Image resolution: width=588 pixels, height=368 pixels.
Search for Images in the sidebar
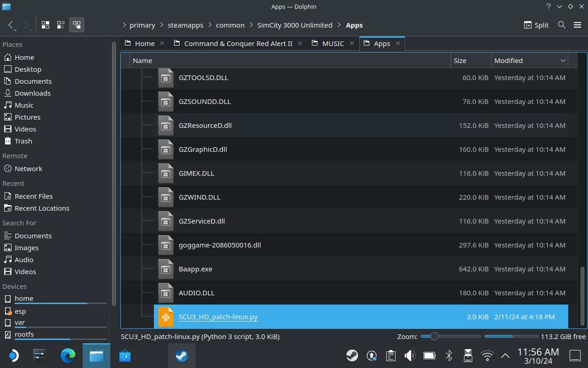(27, 247)
